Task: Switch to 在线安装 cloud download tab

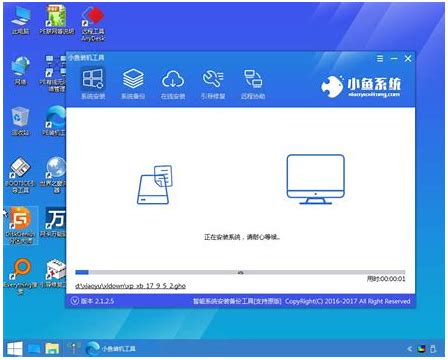Action: (x=173, y=84)
